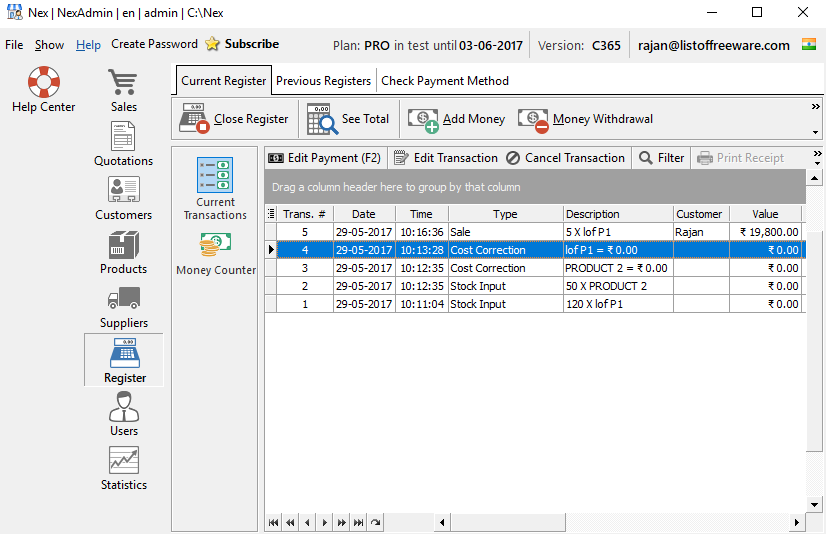Image resolution: width=826 pixels, height=534 pixels.
Task: Open the Quotations module
Action: (x=124, y=144)
